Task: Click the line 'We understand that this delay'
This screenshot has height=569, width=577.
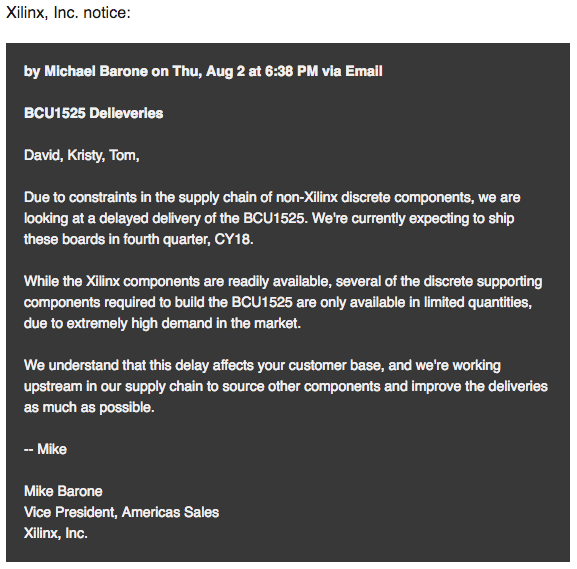Action: click(x=262, y=365)
